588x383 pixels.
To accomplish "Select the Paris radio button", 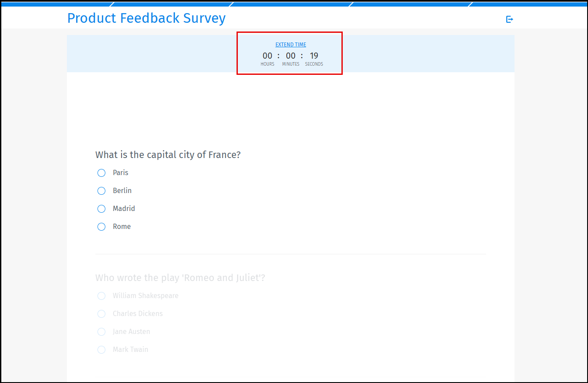I will tap(101, 172).
